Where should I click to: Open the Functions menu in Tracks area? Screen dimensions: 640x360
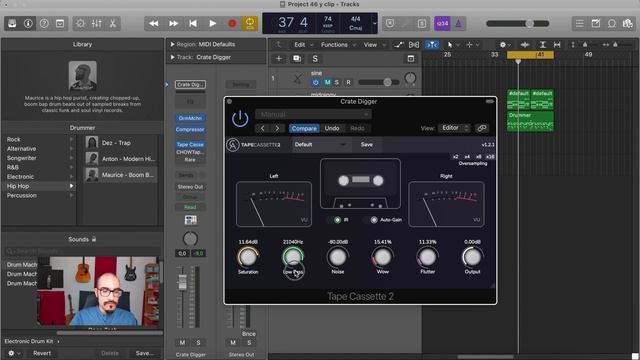coord(338,44)
